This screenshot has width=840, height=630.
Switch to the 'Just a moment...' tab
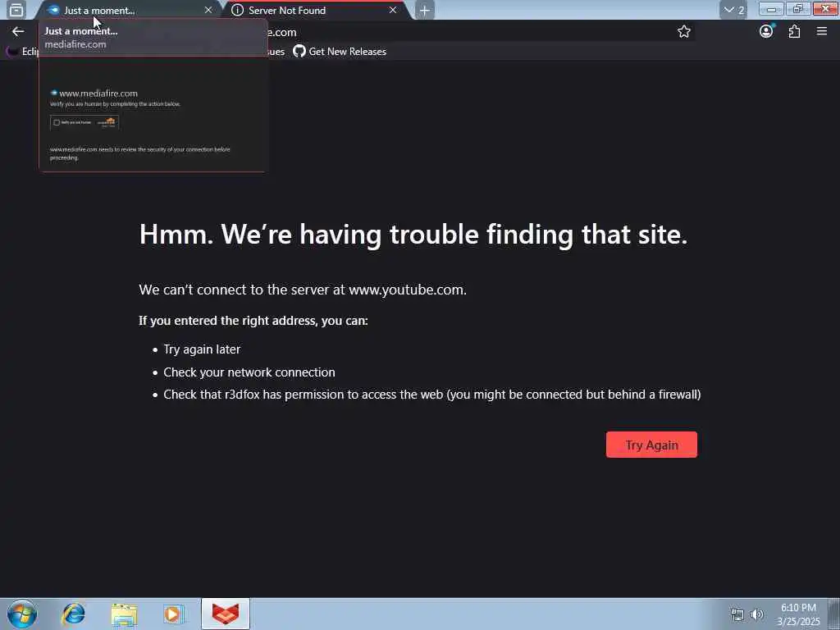[x=127, y=10]
